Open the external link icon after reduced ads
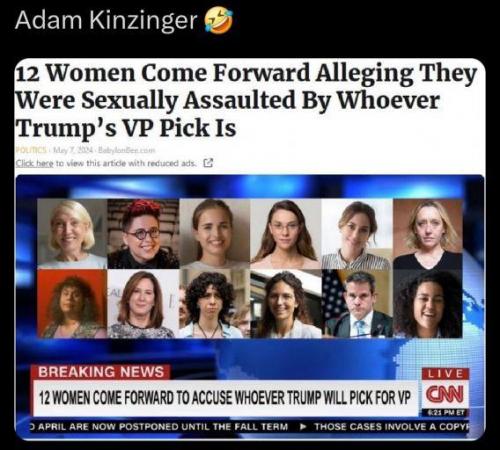Viewport: 500px width, 450px height. tap(208, 163)
